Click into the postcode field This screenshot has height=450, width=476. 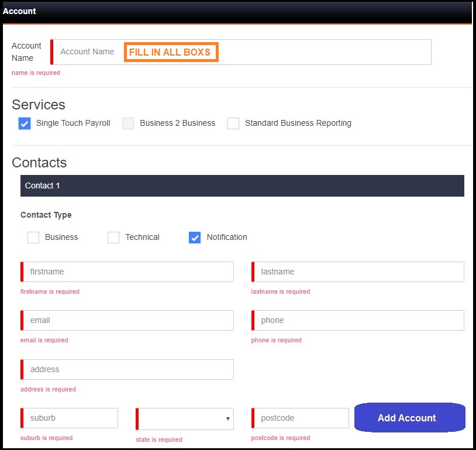pos(300,418)
